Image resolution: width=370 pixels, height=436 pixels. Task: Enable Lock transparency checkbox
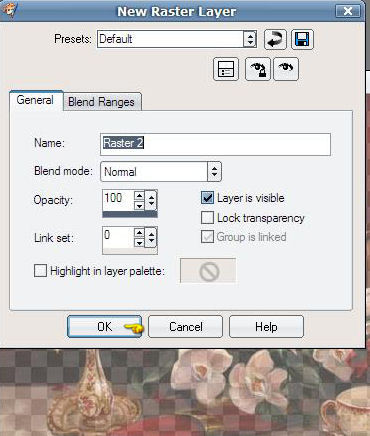207,218
